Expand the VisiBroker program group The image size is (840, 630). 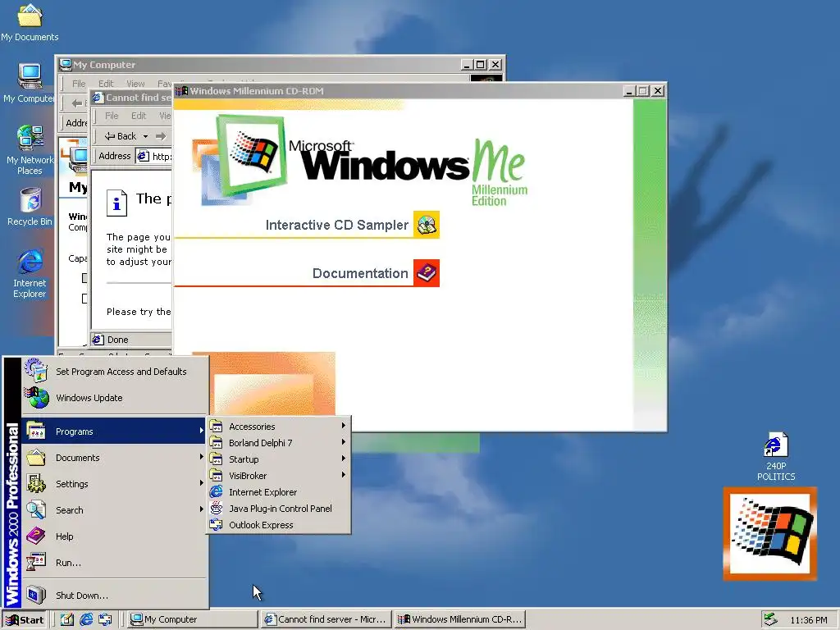[x=279, y=476]
